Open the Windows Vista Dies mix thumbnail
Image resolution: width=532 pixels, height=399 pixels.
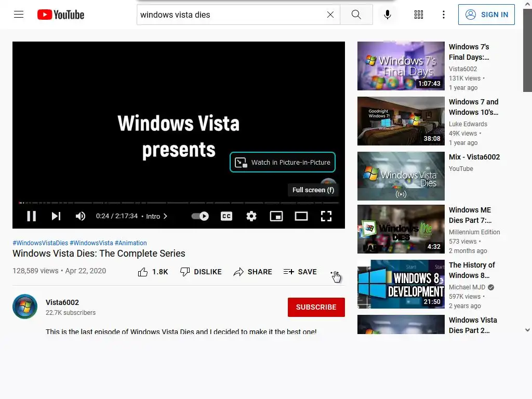tap(401, 176)
